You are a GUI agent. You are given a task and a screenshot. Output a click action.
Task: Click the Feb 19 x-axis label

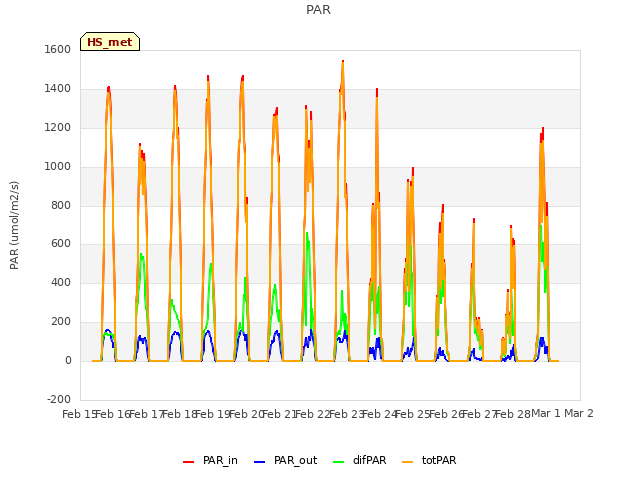click(x=213, y=414)
